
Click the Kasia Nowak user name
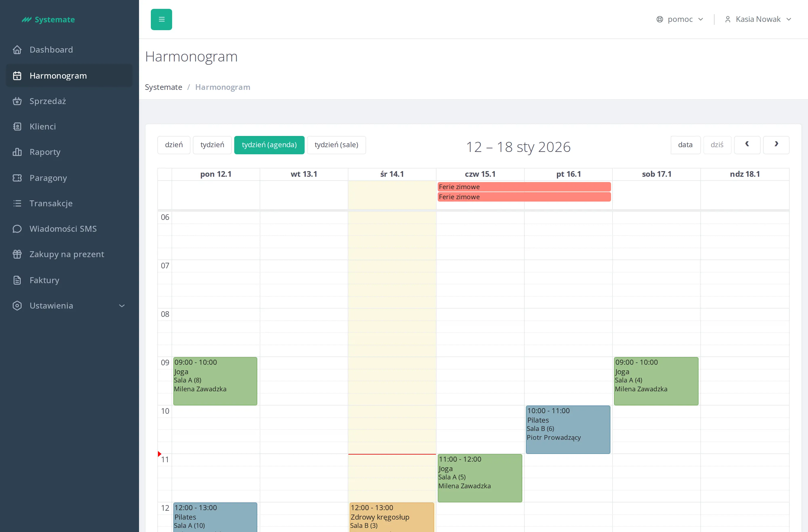point(758,19)
